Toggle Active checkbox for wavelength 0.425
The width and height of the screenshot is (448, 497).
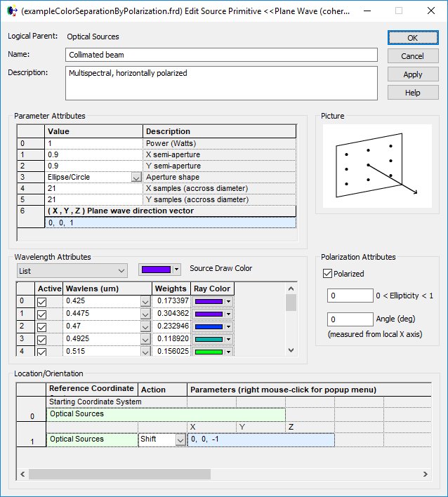click(41, 301)
